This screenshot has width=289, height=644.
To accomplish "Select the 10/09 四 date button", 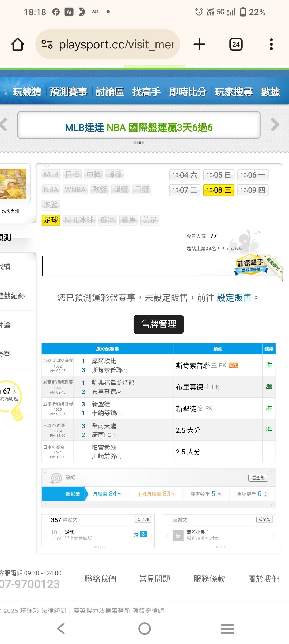I will (253, 190).
